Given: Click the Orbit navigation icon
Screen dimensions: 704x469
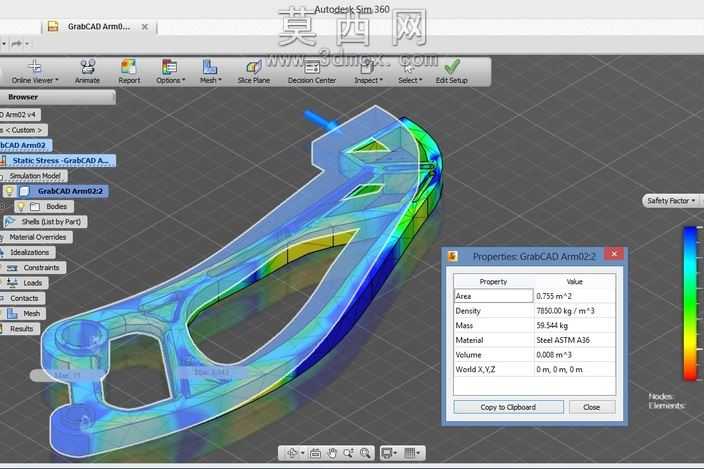Looking at the screenshot, I should [291, 453].
